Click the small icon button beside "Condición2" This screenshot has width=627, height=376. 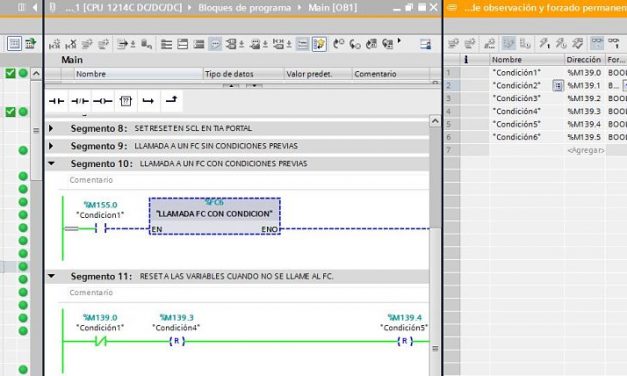point(558,86)
